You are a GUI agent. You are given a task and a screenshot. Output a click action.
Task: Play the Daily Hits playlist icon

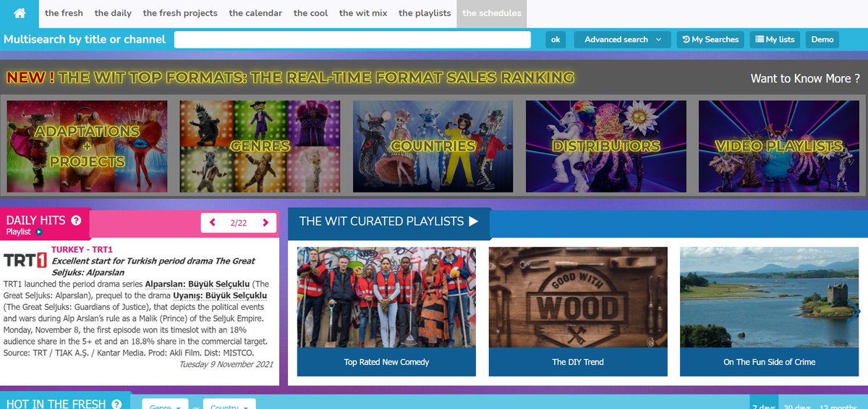39,232
